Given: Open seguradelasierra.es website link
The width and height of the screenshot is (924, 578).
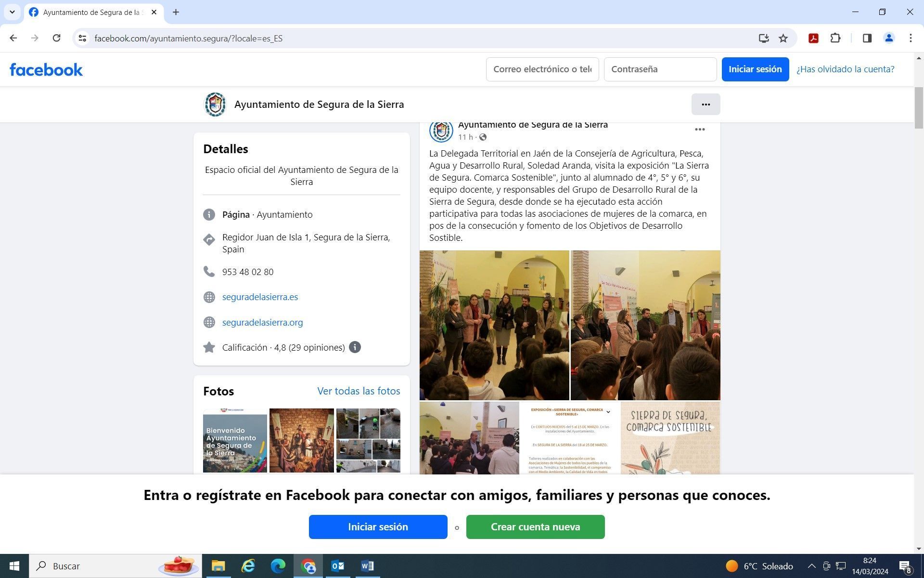Looking at the screenshot, I should coord(260,297).
